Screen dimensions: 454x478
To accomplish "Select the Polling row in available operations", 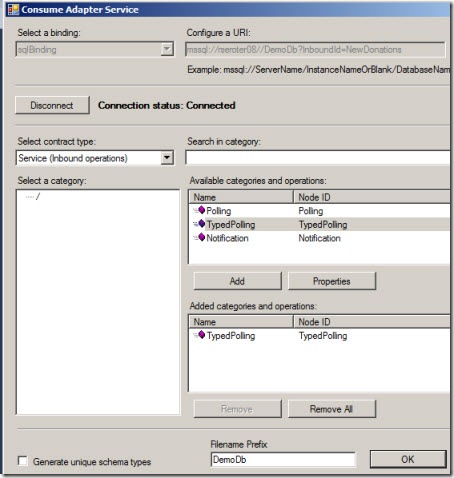I will click(x=319, y=211).
